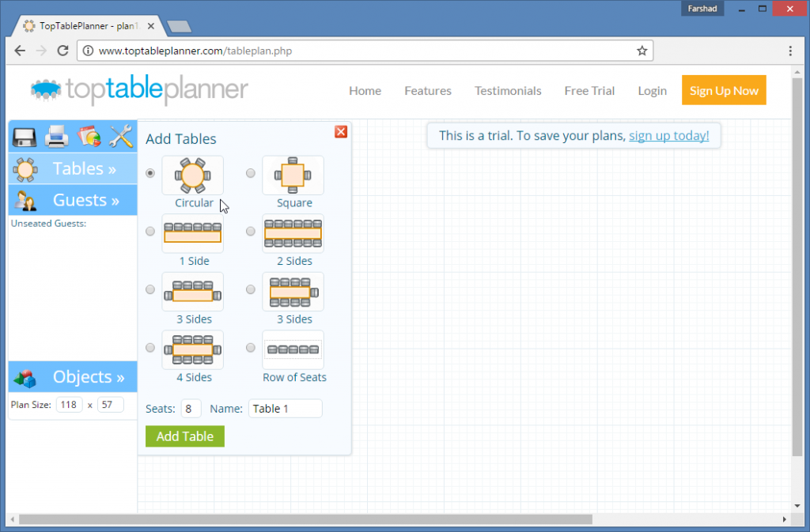Open the wrench and screwdriver settings icon
Image resolution: width=810 pixels, height=532 pixels.
click(x=121, y=137)
